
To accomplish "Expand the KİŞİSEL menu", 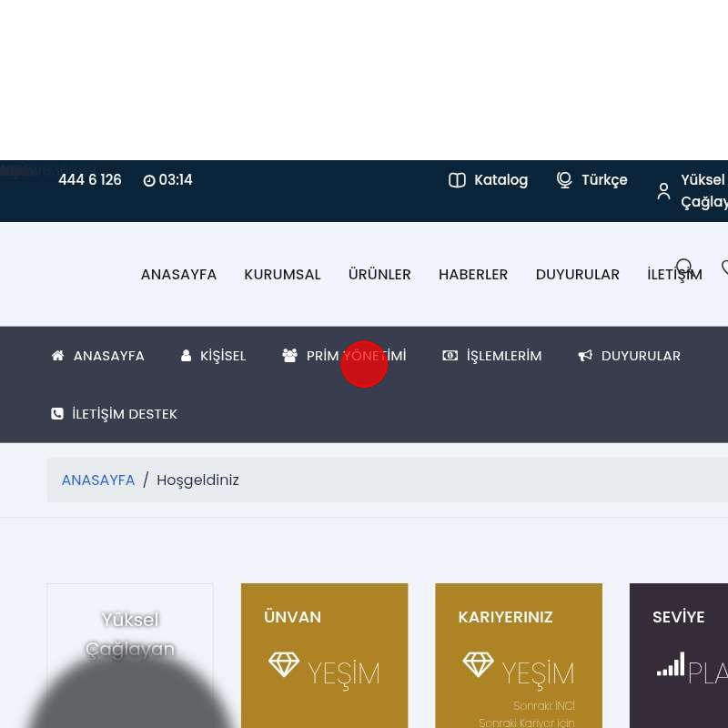I will pos(223,356).
